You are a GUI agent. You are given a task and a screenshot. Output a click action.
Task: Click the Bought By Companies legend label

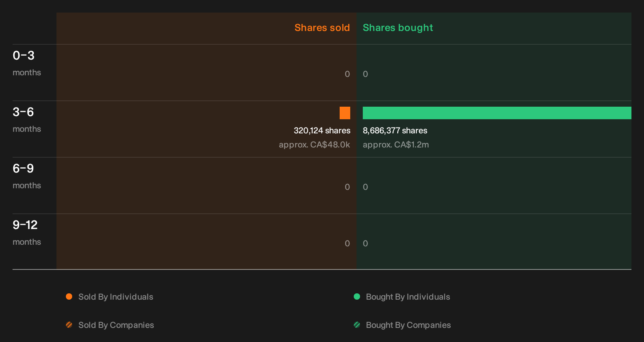click(x=408, y=325)
